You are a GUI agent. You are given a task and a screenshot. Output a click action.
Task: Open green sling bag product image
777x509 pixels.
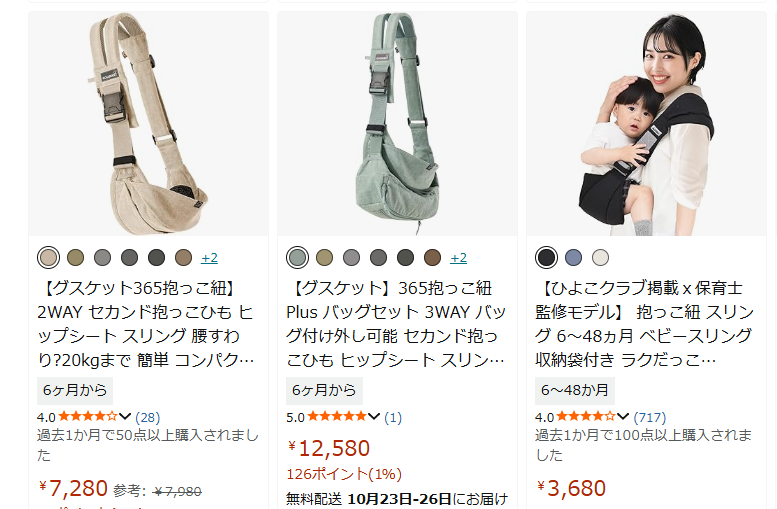pyautogui.click(x=397, y=124)
